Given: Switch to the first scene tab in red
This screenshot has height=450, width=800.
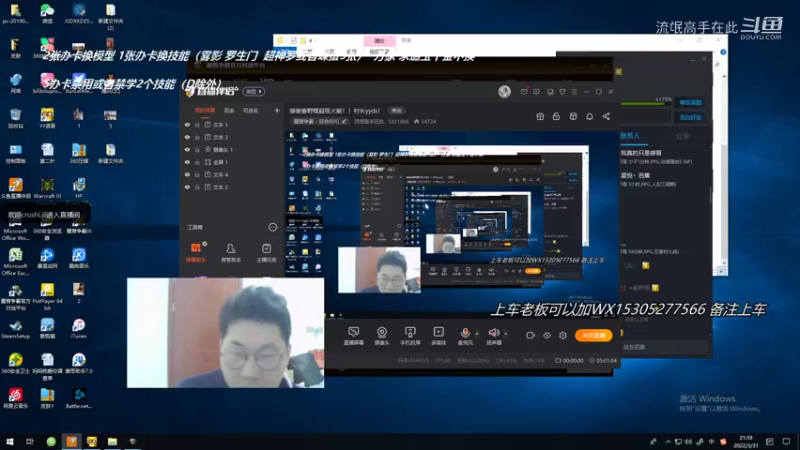Looking at the screenshot, I should (205, 110).
